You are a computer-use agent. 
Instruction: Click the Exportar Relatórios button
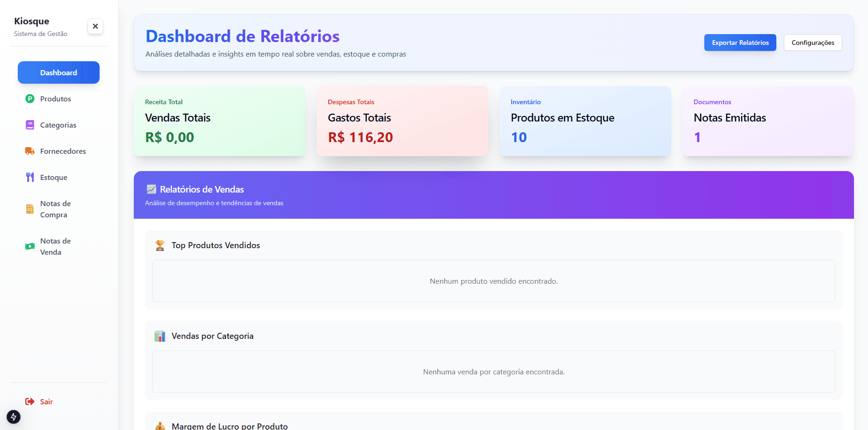point(740,43)
